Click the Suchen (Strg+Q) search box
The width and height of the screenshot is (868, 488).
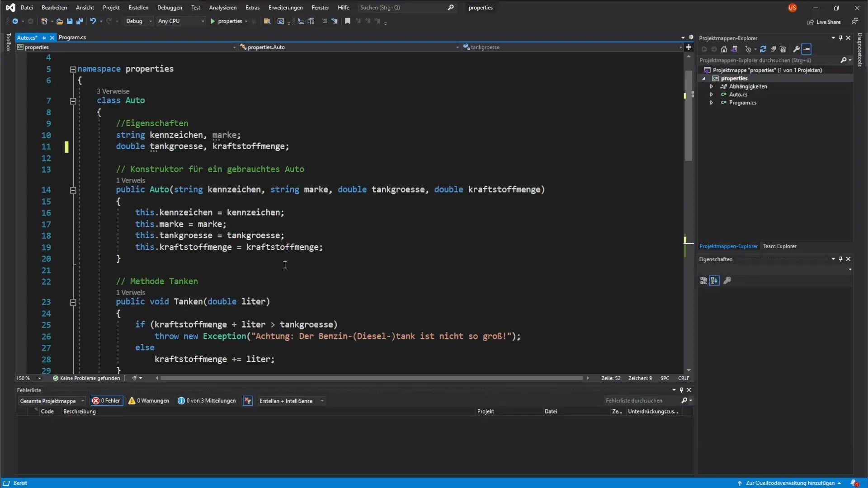click(x=407, y=8)
